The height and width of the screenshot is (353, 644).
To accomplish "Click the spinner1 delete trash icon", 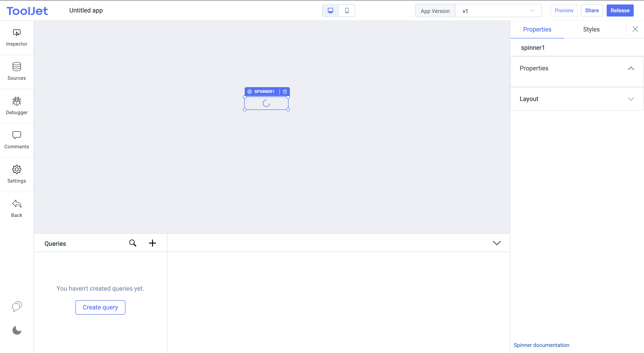I will pyautogui.click(x=285, y=92).
